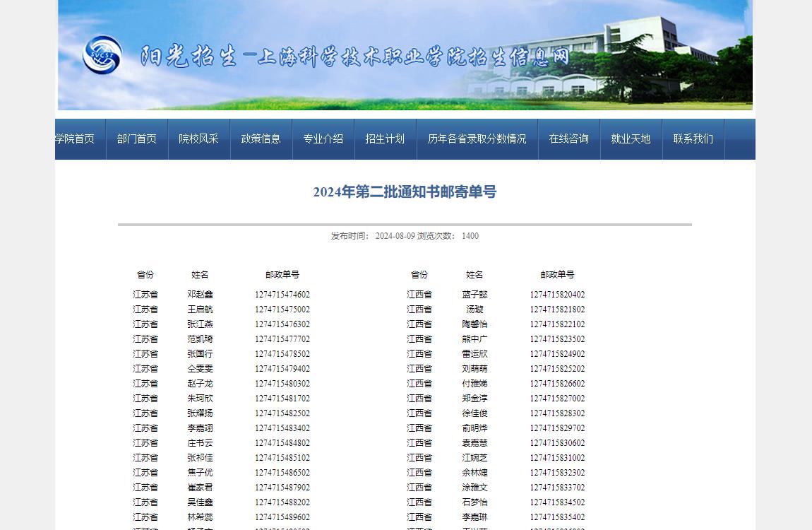Viewport: 812px width, 530px height.
Task: Go to 部门首页 in navigation bar
Action: (137, 139)
